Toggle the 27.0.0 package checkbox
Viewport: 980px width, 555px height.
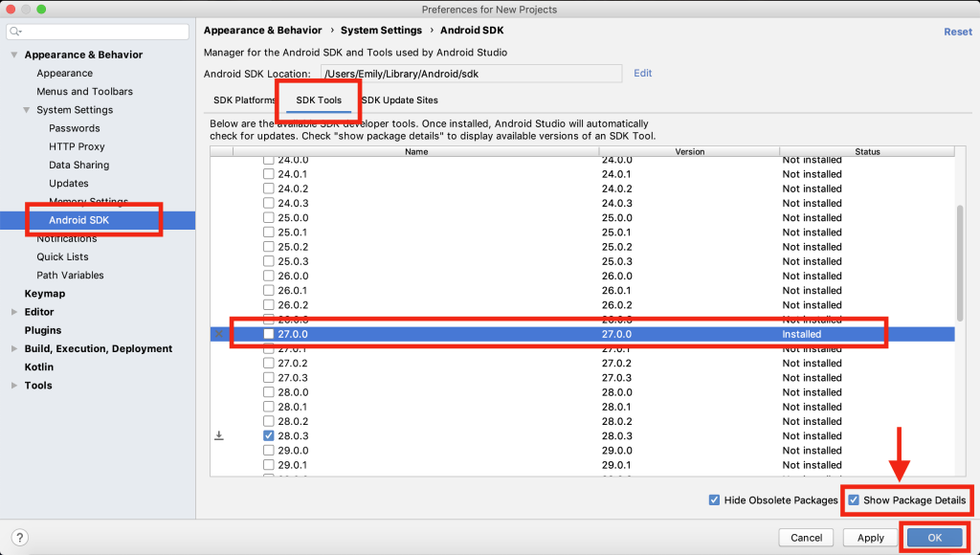[x=268, y=334]
